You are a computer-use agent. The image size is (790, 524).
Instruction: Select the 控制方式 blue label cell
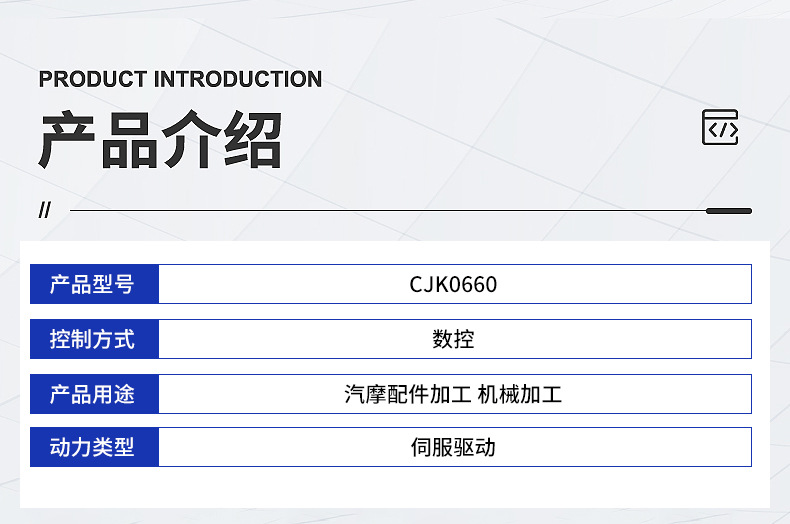[x=94, y=339]
